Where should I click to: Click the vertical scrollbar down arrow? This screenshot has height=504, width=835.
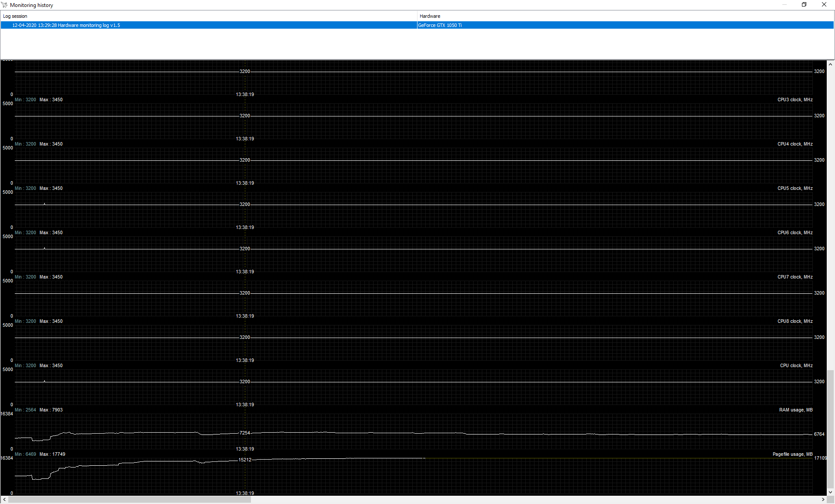[x=830, y=492]
